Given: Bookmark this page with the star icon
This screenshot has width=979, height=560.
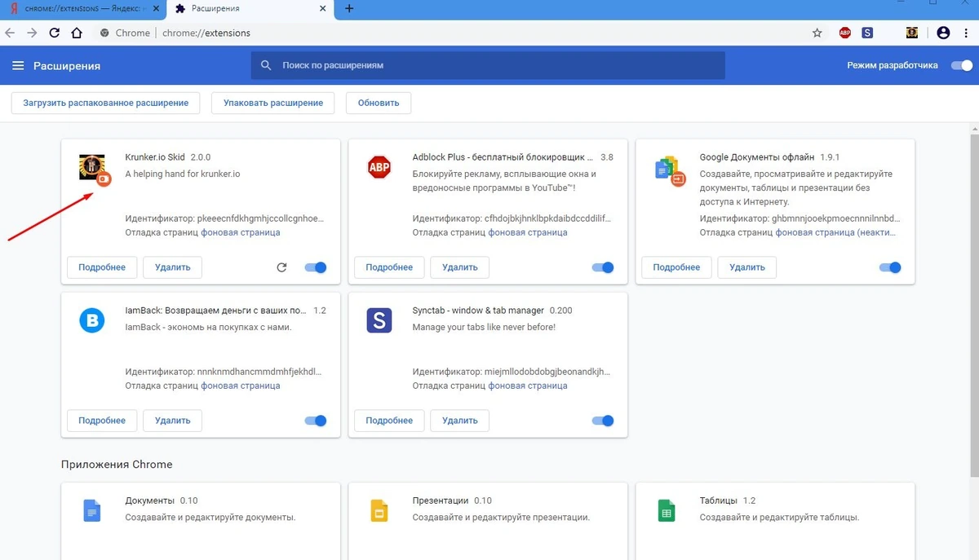Looking at the screenshot, I should click(817, 33).
